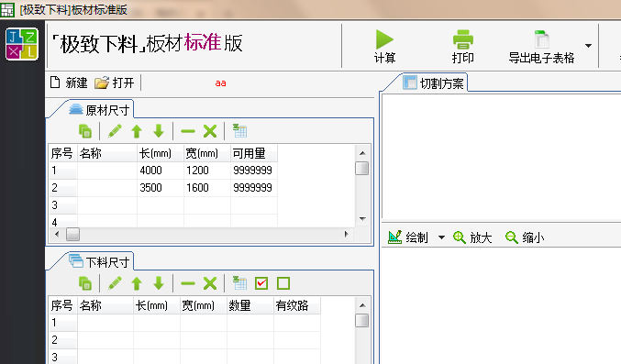The height and width of the screenshot is (364, 621).
Task: Click move-down arrow in 下料尺寸 toolbar
Action: point(159,283)
